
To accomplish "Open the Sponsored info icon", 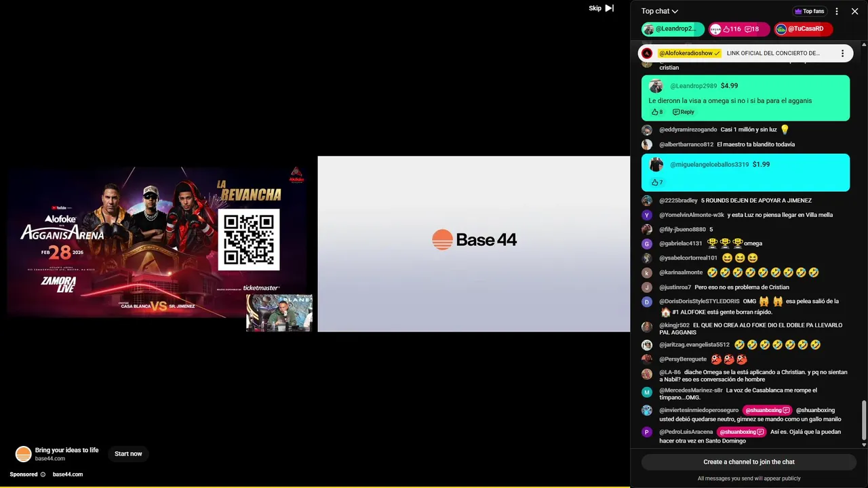I will click(x=43, y=474).
